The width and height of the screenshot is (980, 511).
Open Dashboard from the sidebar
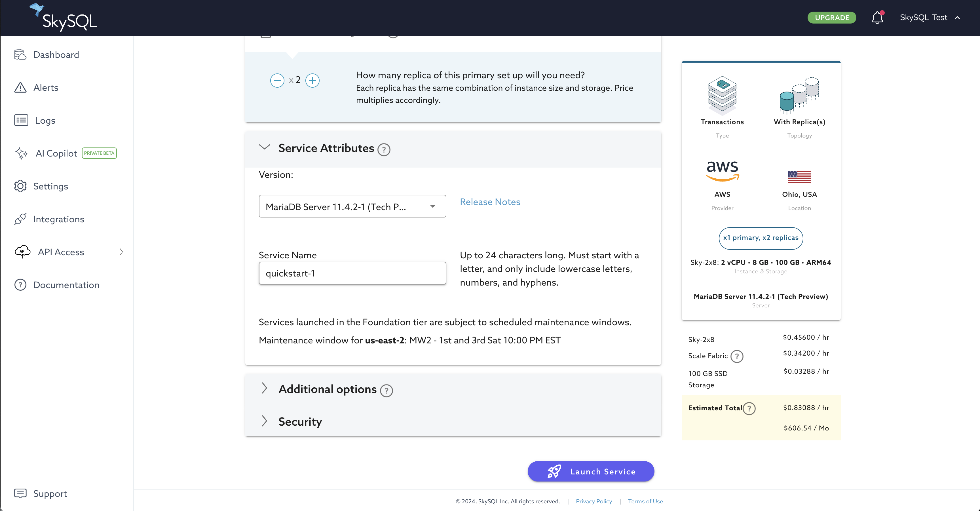click(x=56, y=55)
